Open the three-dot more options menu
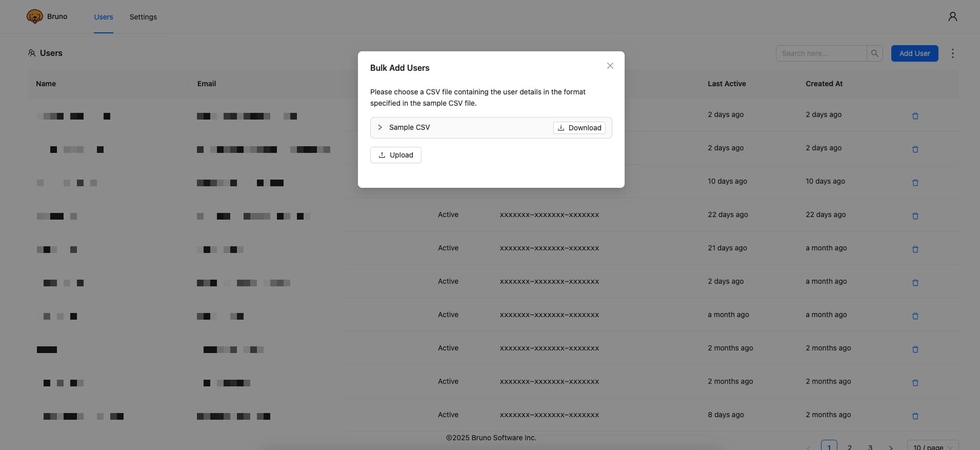 (x=952, y=53)
